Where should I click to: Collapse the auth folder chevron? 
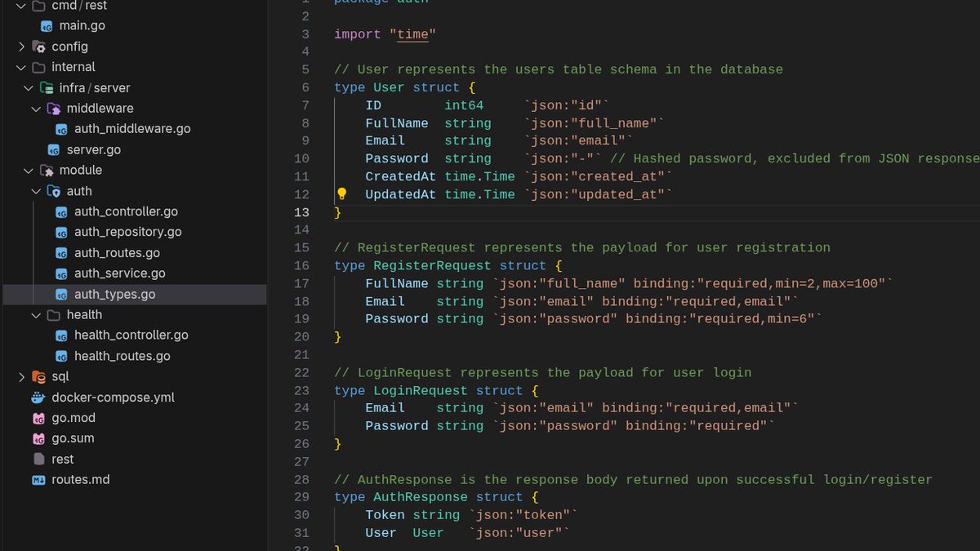[36, 191]
